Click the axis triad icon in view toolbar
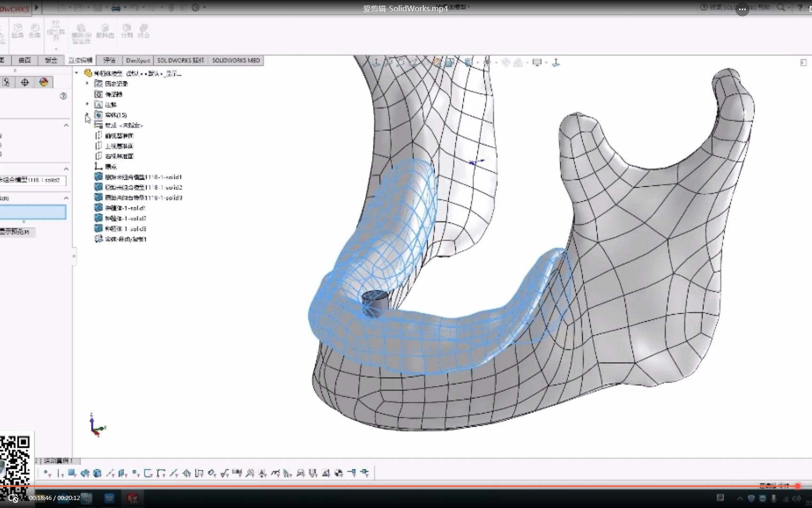 coord(556,62)
